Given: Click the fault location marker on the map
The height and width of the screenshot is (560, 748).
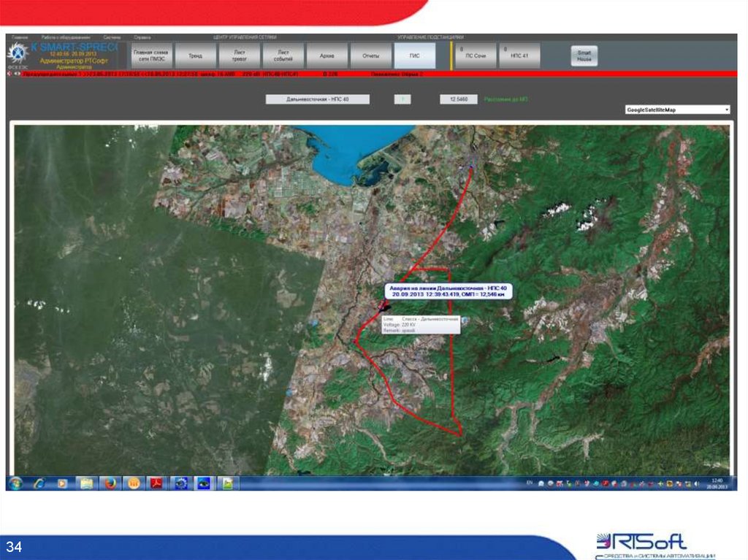Looking at the screenshot, I should pyautogui.click(x=384, y=307).
